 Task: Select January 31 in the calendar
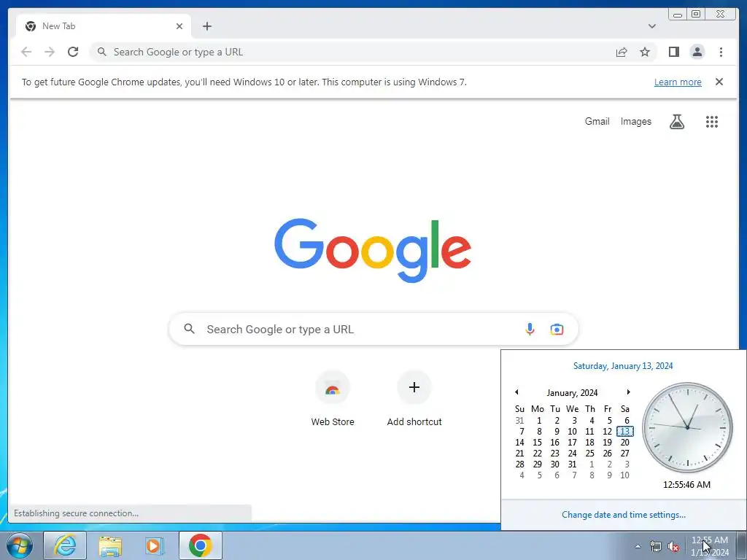tap(572, 464)
